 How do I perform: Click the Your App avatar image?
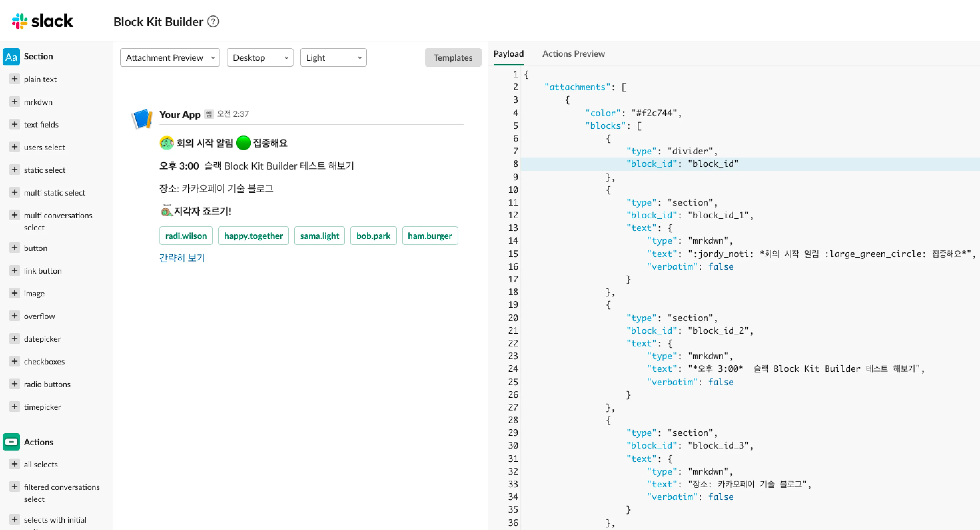142,118
